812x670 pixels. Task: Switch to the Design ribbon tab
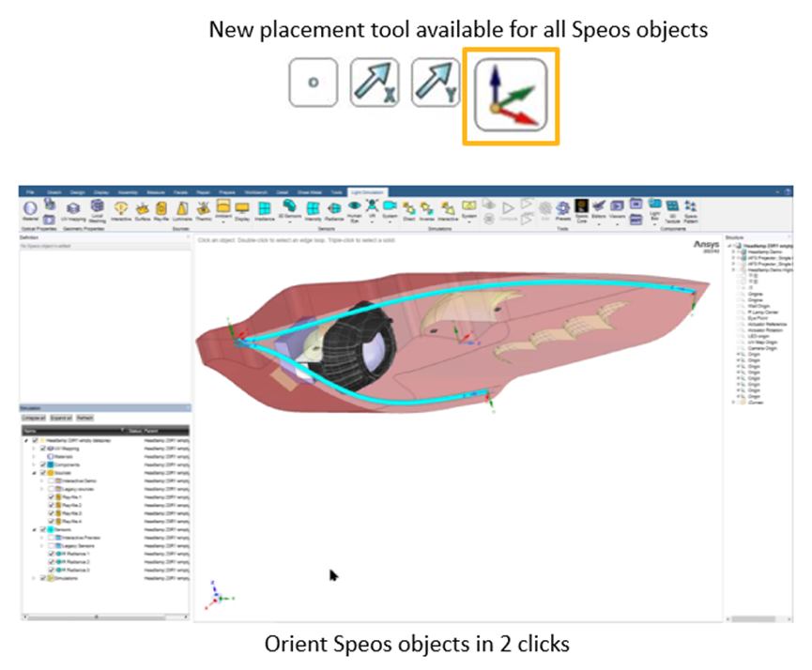(78, 192)
